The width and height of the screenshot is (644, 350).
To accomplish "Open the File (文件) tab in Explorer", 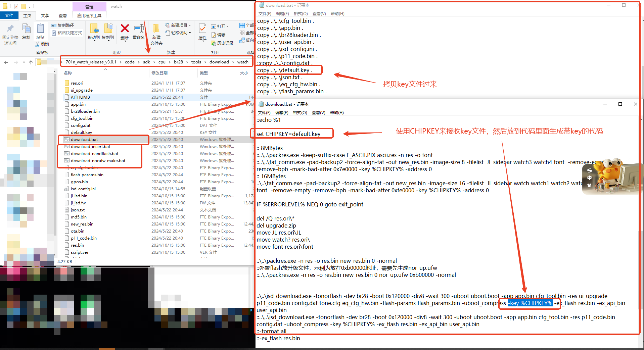I will [x=9, y=15].
